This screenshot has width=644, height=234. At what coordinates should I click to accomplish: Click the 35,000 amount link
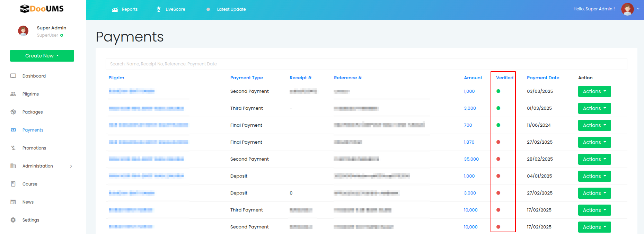point(471,159)
